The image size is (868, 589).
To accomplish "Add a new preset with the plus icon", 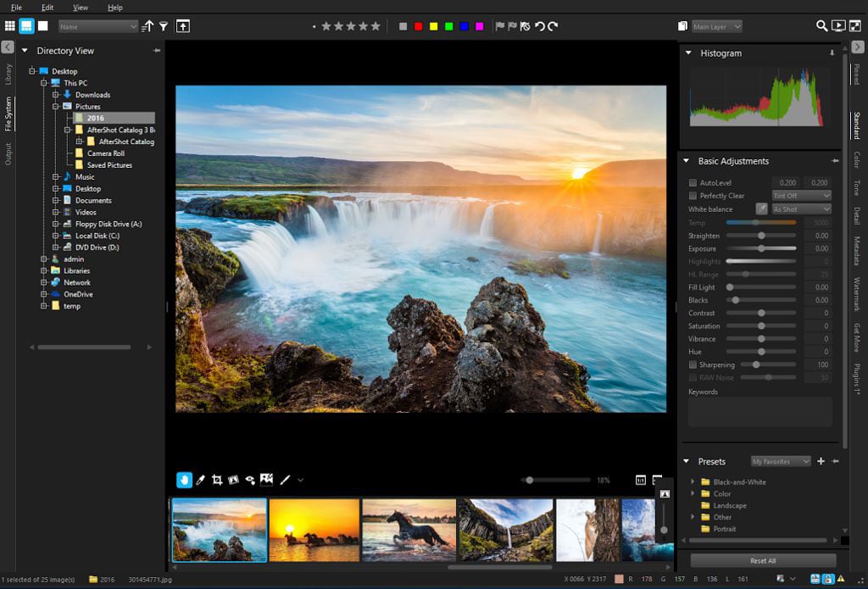I will (x=821, y=461).
